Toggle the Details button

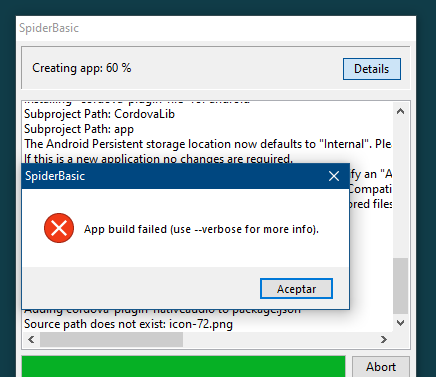[372, 69]
